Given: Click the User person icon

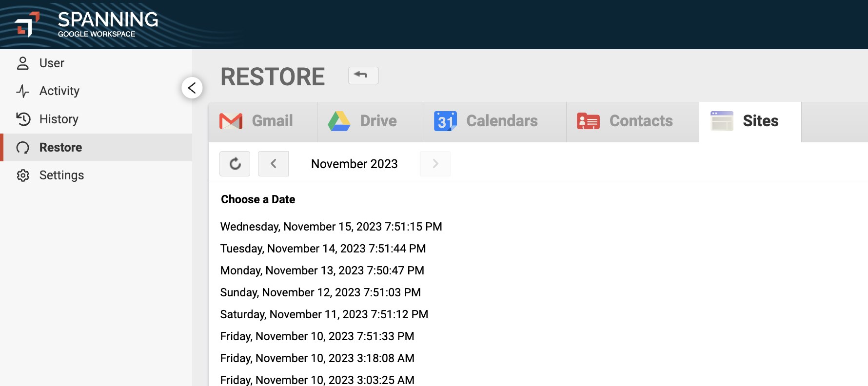Looking at the screenshot, I should [x=23, y=63].
